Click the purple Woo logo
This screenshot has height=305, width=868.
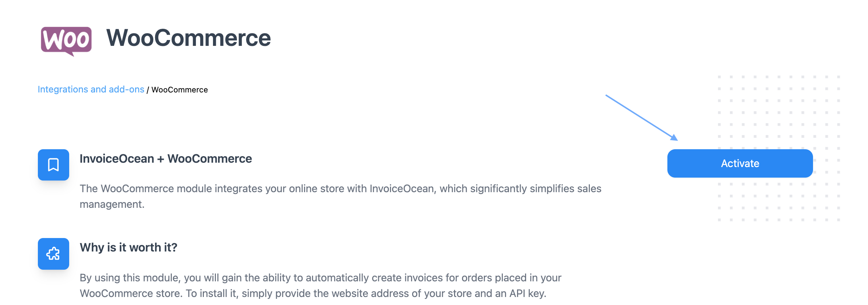(x=66, y=40)
